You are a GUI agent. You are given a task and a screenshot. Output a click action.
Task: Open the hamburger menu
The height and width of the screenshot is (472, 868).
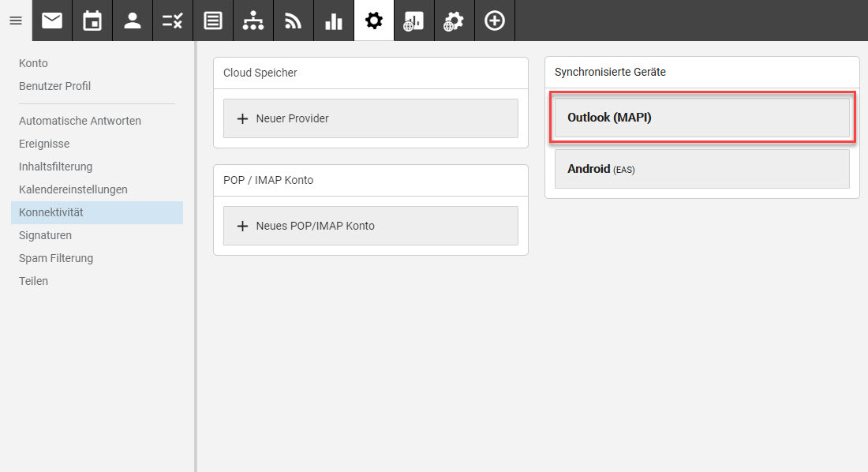point(16,21)
